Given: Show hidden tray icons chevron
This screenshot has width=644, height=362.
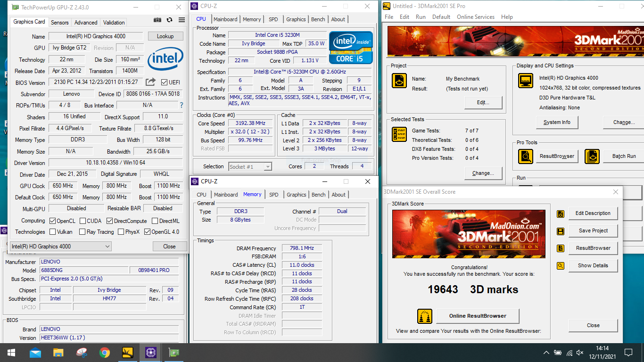Looking at the screenshot, I should pyautogui.click(x=546, y=353).
